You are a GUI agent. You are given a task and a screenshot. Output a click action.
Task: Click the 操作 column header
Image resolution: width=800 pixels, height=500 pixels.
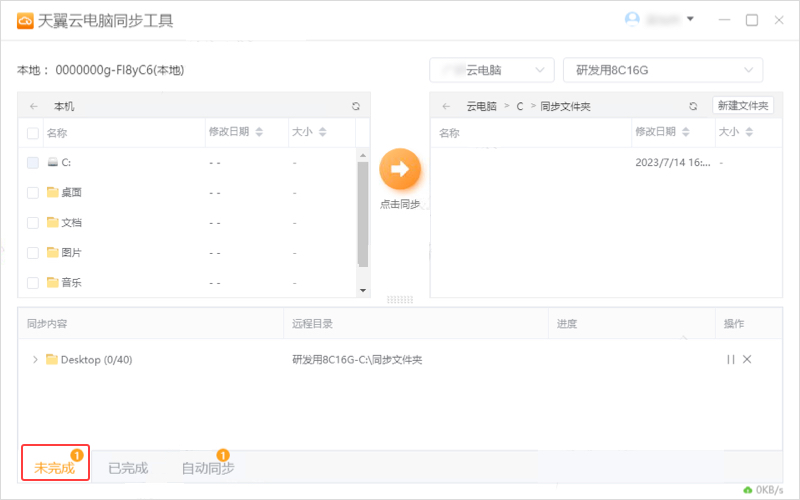click(x=734, y=323)
